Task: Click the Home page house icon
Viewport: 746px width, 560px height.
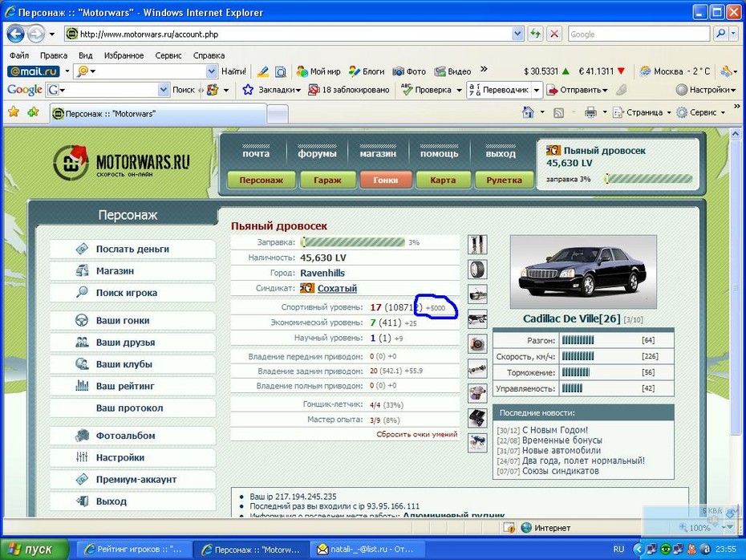Action: point(528,112)
